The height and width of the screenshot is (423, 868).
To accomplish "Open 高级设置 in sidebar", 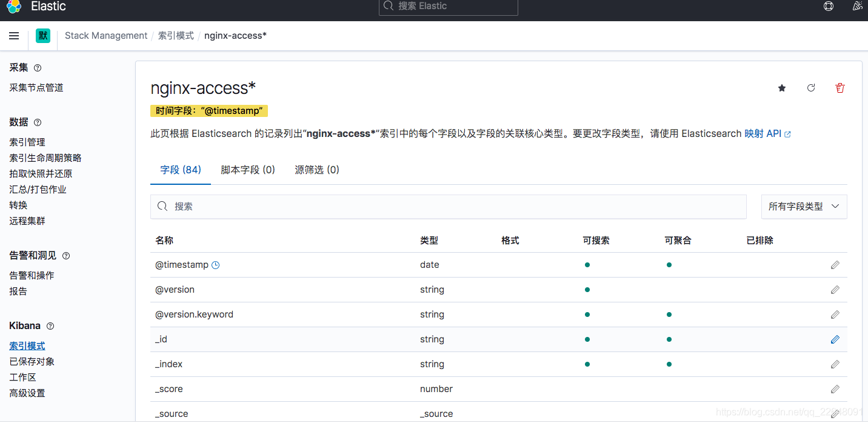I will point(27,393).
